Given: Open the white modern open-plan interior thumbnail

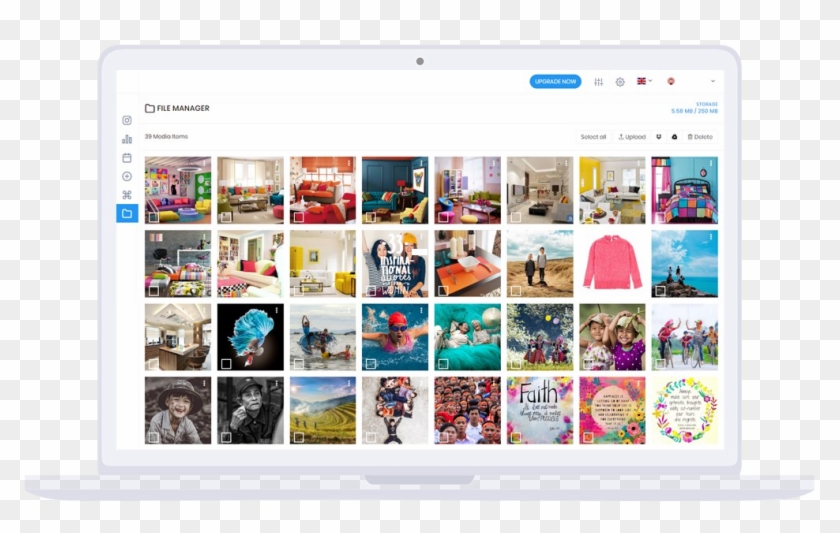Looking at the screenshot, I should (540, 190).
